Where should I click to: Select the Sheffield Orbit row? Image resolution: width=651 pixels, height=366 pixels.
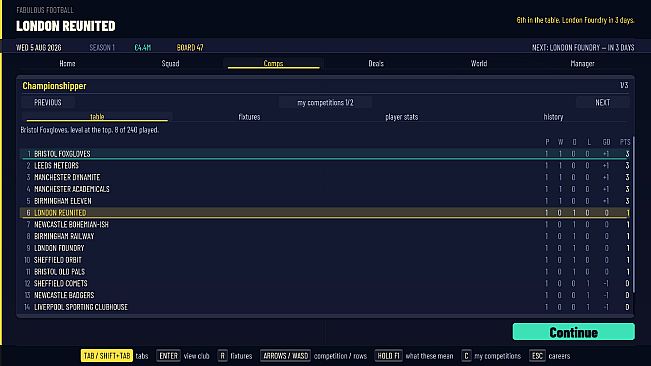tap(326, 260)
